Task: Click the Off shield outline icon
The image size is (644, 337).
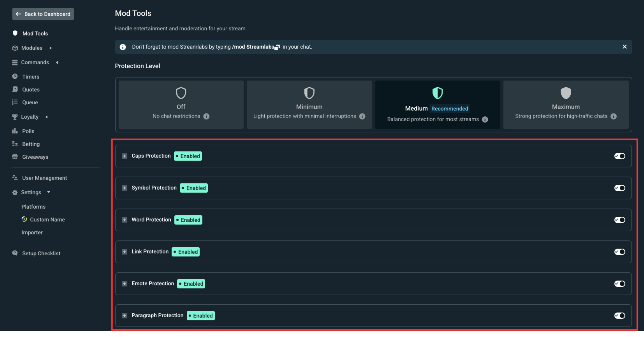Action: (x=181, y=93)
